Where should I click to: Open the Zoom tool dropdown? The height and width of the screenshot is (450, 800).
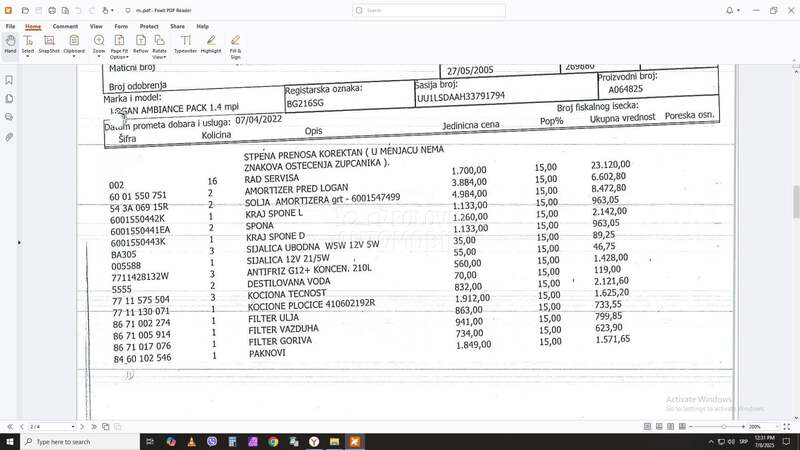tap(99, 56)
